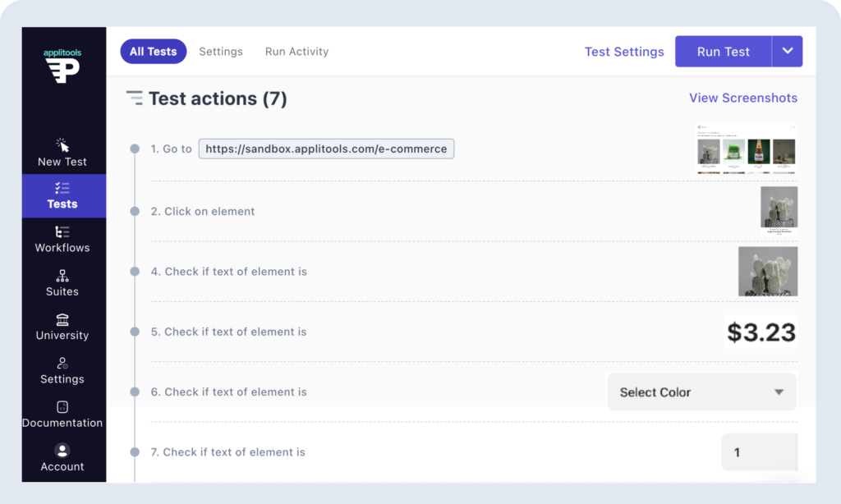841x504 pixels.
Task: Open New Test from sidebar
Action: pos(62,153)
